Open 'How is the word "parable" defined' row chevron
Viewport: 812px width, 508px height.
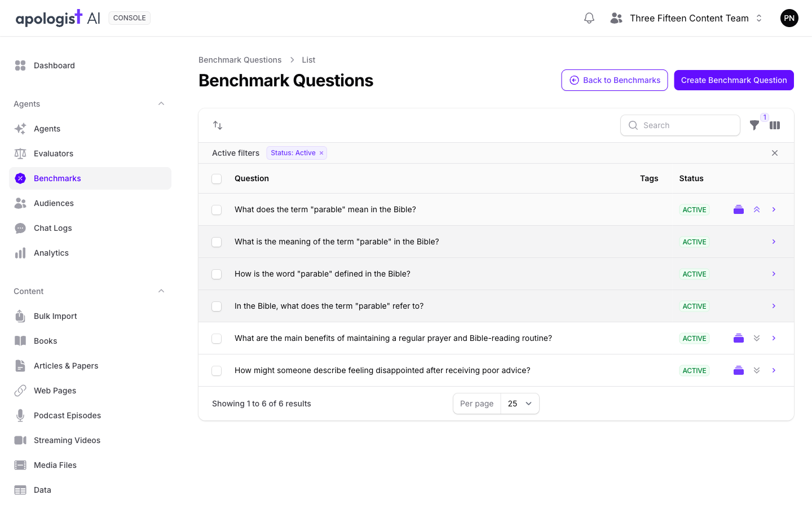pyautogui.click(x=774, y=274)
